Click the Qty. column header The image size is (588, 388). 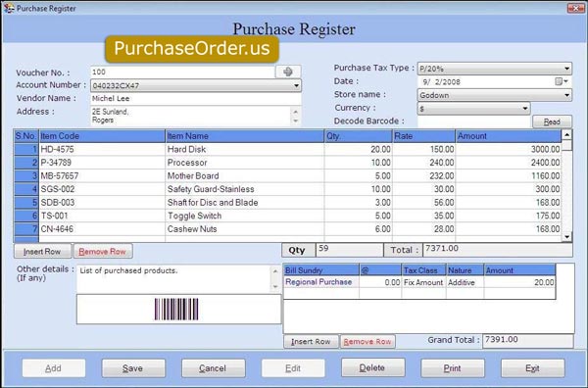pyautogui.click(x=358, y=136)
